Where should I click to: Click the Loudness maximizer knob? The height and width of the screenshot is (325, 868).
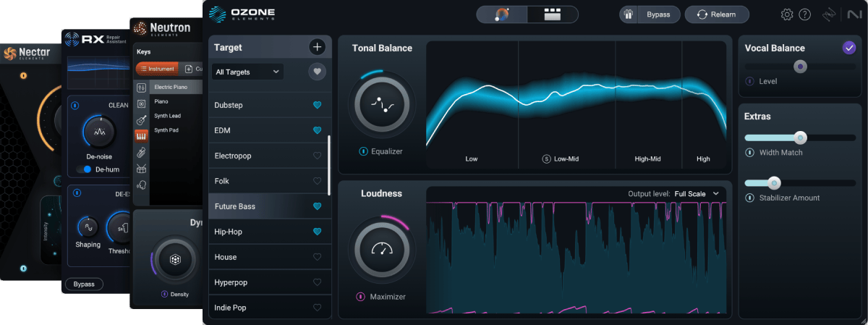coord(381,249)
